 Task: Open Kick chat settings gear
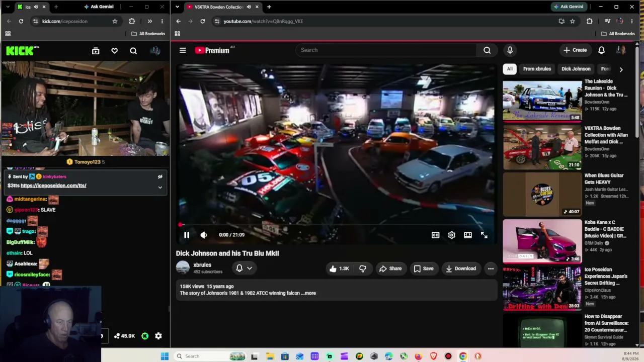pos(158,336)
